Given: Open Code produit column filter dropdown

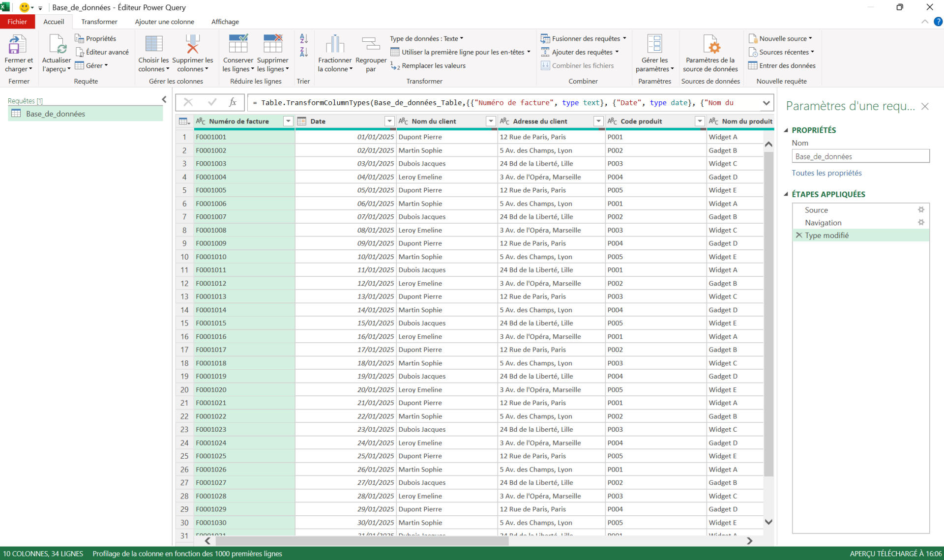Looking at the screenshot, I should click(x=700, y=121).
